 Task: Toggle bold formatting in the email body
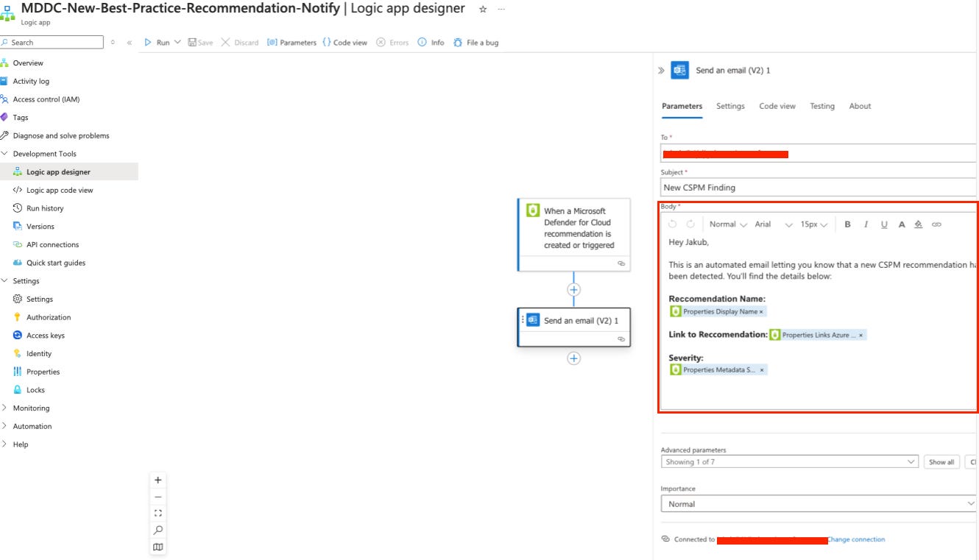(x=847, y=224)
